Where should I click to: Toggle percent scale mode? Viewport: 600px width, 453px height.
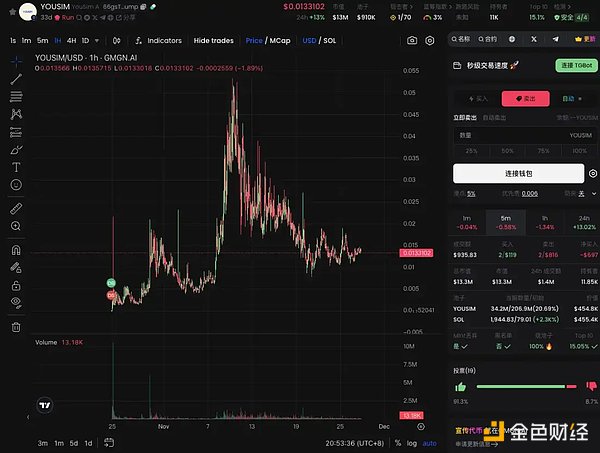pyautogui.click(x=398, y=443)
